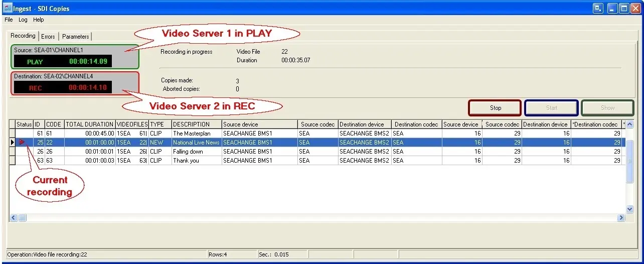Click the row selector arrow for the current row

coord(13,143)
